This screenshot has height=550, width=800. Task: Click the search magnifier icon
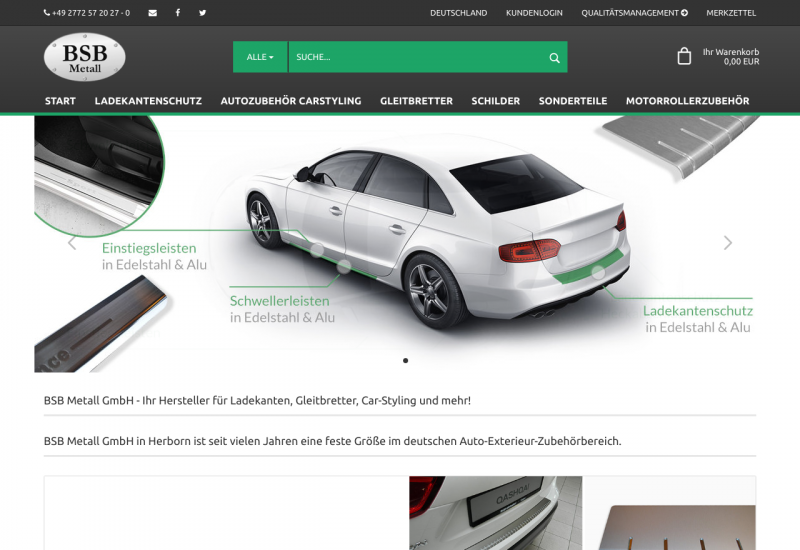pyautogui.click(x=554, y=58)
